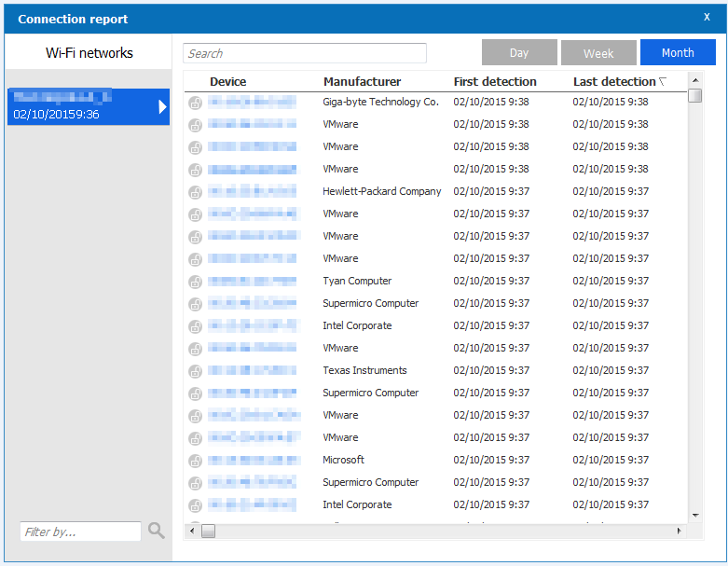
Task: Focus the Filter by input field
Action: [80, 531]
